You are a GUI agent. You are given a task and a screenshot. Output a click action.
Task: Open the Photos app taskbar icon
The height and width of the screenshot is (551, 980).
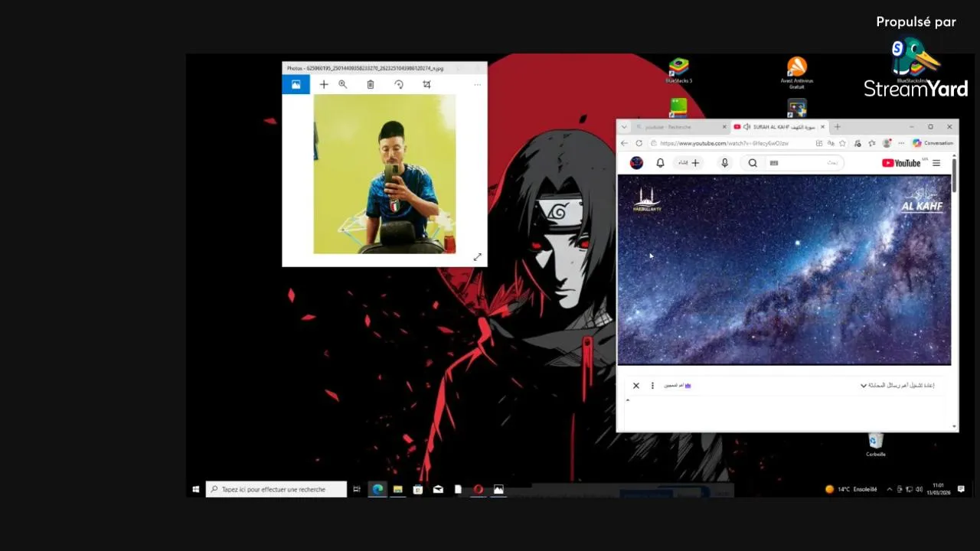[x=498, y=489]
